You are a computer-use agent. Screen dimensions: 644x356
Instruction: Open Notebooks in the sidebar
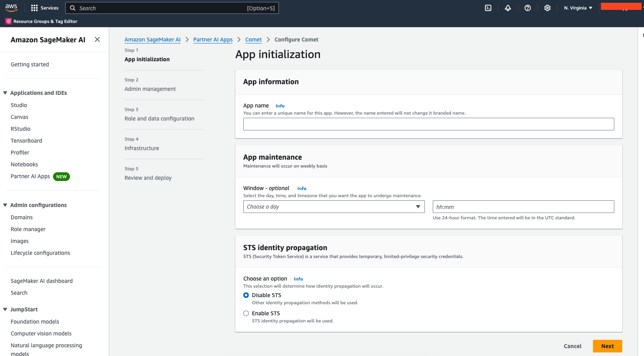click(x=24, y=164)
